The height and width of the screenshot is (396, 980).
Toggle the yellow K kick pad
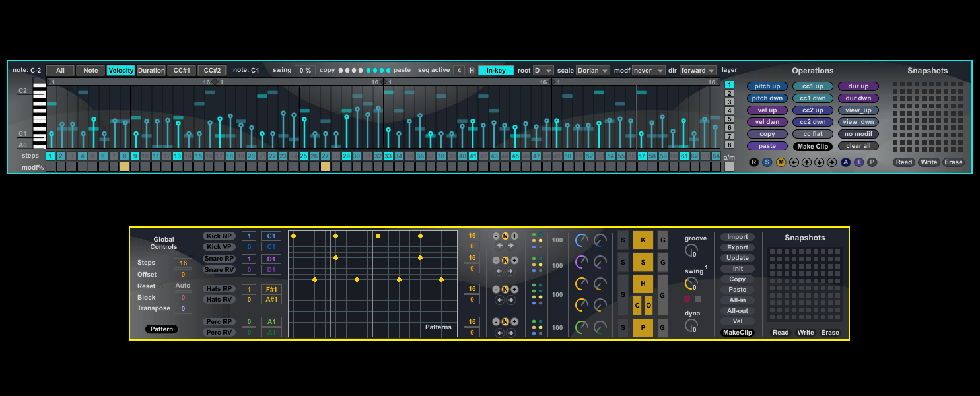tap(643, 240)
